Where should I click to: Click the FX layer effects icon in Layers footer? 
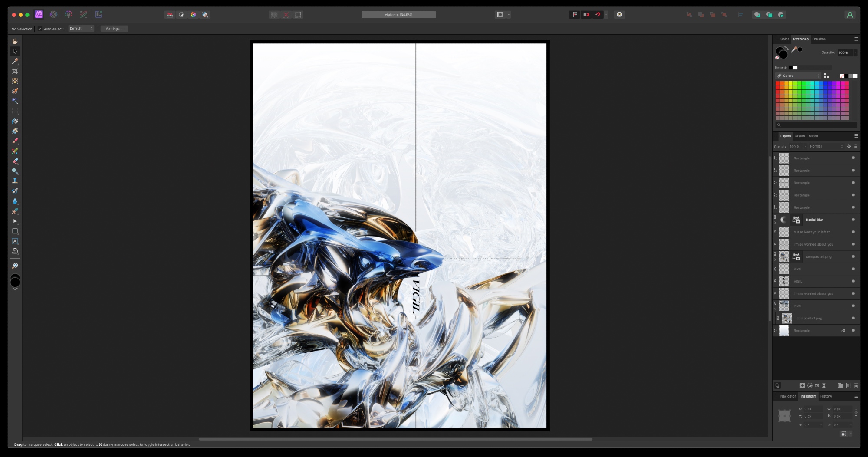(x=817, y=385)
